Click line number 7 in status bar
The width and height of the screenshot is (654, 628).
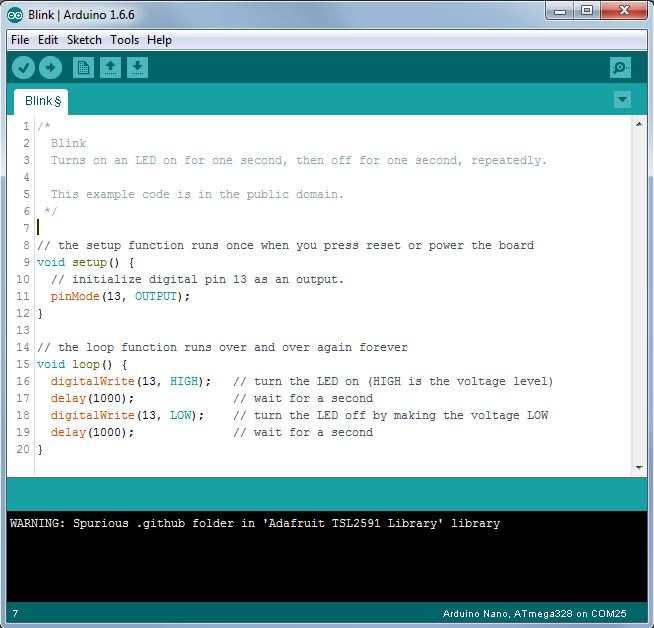15,614
